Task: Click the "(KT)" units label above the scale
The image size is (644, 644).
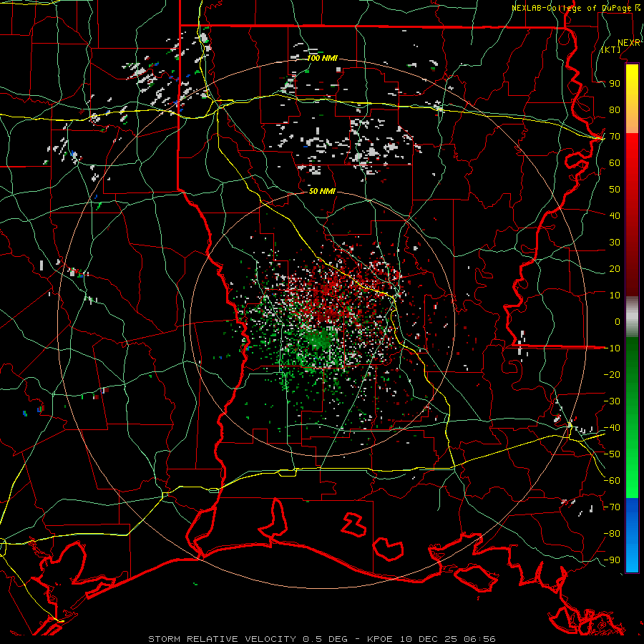Action: [611, 49]
